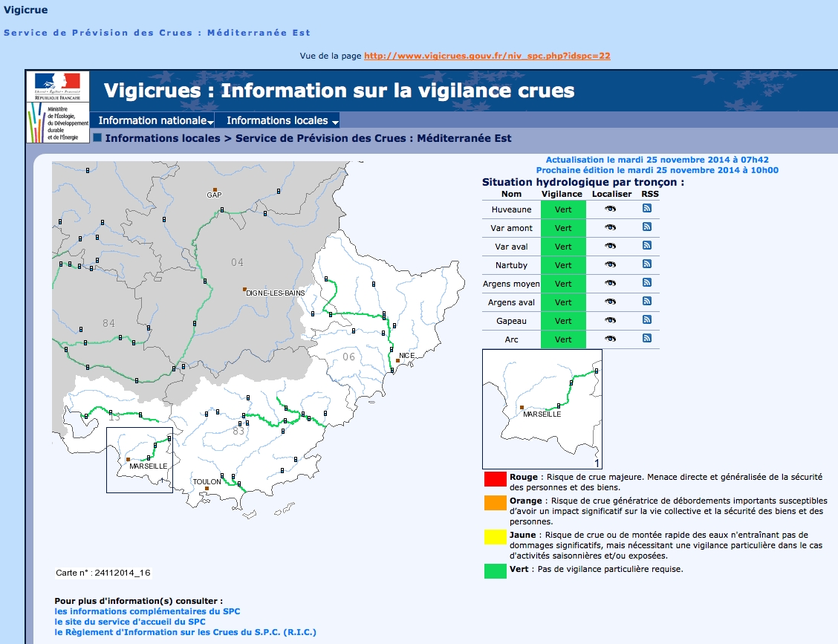The height and width of the screenshot is (644, 838).
Task: Select the Nartuby row name
Action: click(511, 265)
